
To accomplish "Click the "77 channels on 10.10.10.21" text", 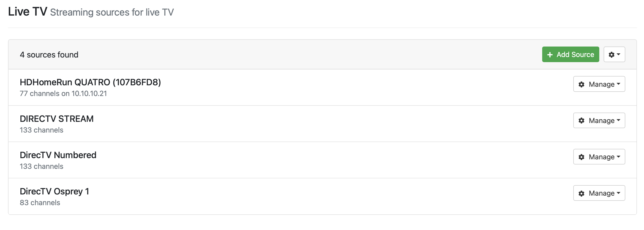I will pos(63,94).
